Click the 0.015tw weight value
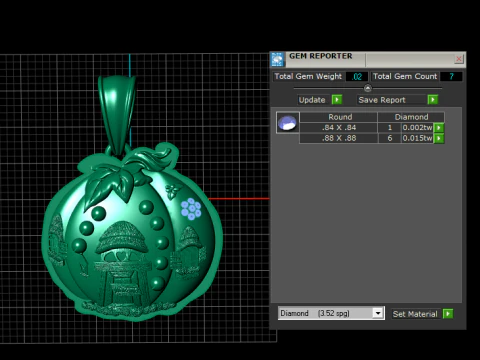This screenshot has height=360, width=480. click(417, 138)
